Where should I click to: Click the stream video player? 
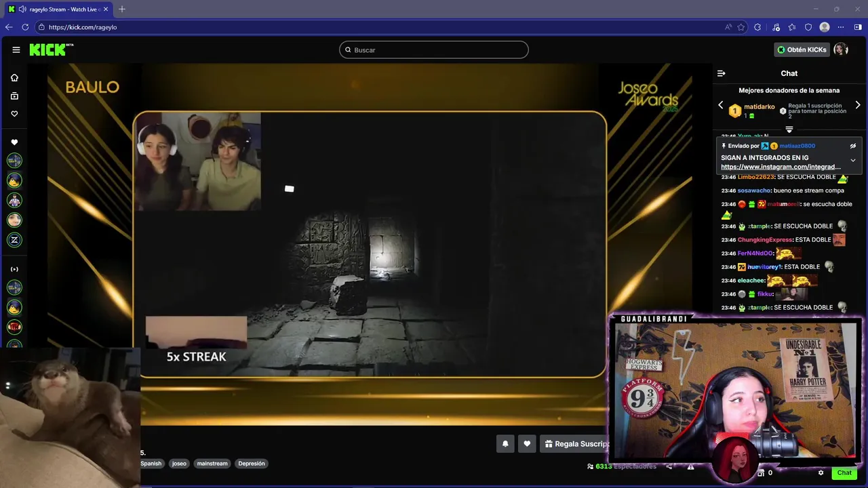point(370,244)
